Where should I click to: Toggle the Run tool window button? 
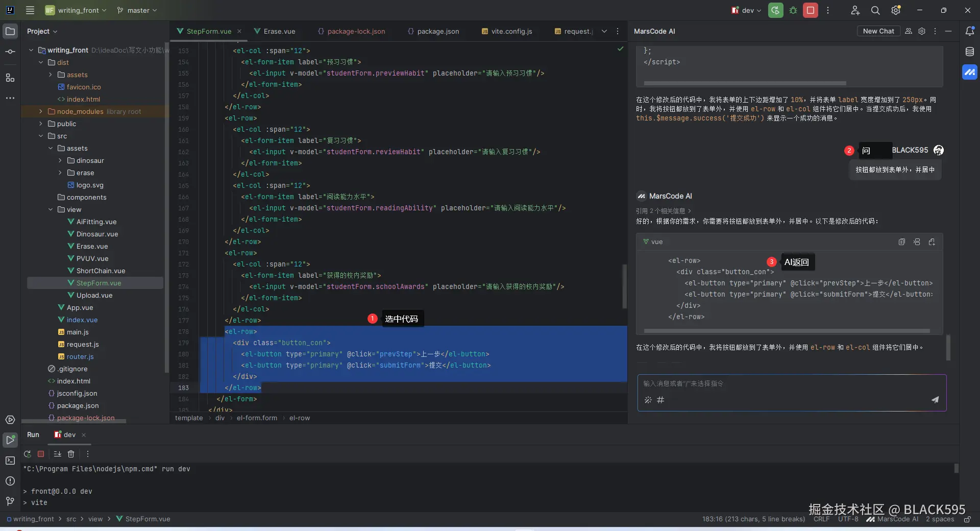tap(10, 440)
